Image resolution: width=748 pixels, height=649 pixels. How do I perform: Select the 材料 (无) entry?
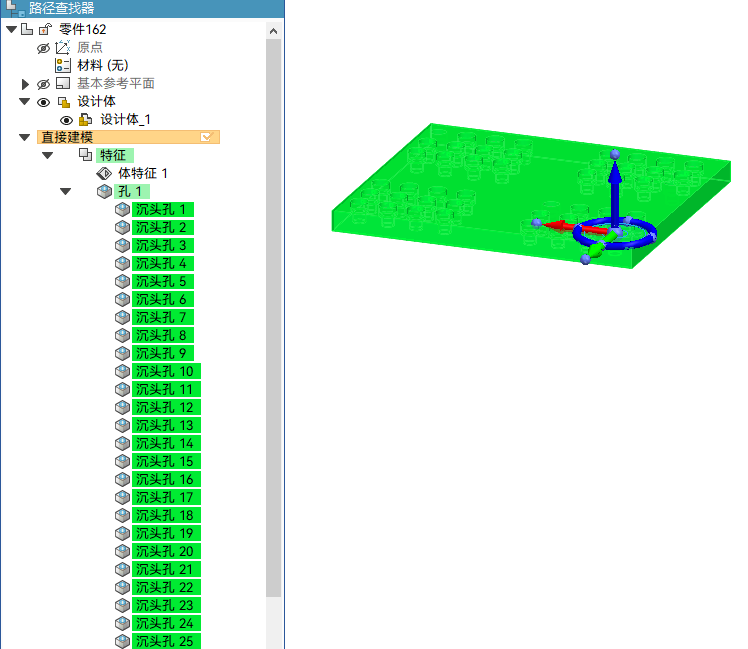(103, 65)
